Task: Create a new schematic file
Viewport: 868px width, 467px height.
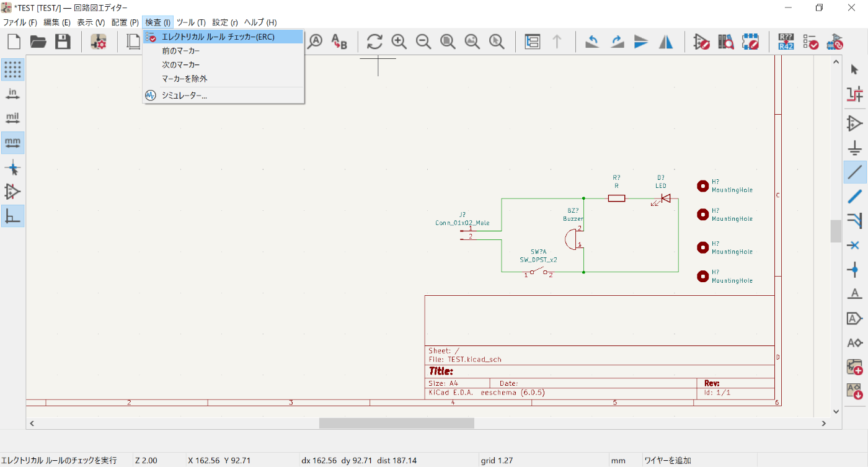Action: coord(14,42)
